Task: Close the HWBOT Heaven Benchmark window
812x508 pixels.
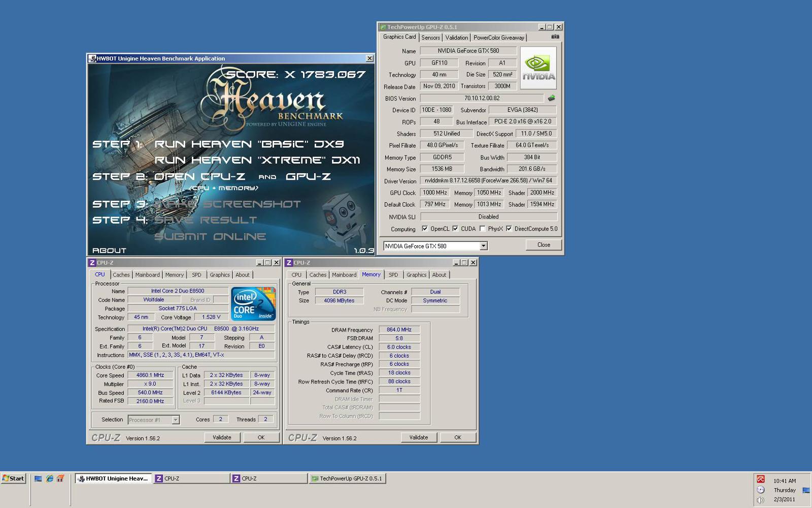Action: pyautogui.click(x=369, y=58)
